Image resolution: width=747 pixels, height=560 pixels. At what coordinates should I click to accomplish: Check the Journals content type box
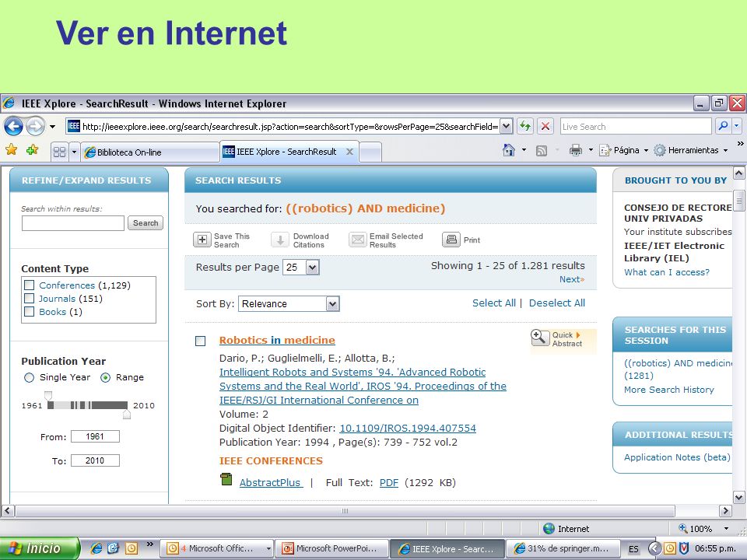(29, 298)
